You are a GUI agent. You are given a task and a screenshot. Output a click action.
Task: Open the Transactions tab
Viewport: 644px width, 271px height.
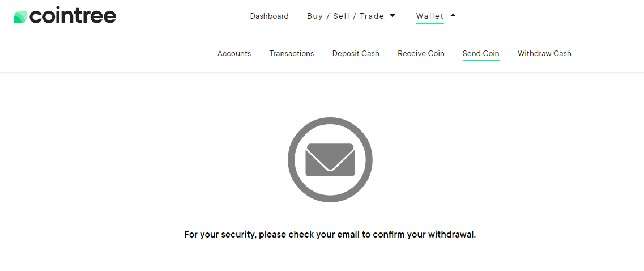pos(292,53)
